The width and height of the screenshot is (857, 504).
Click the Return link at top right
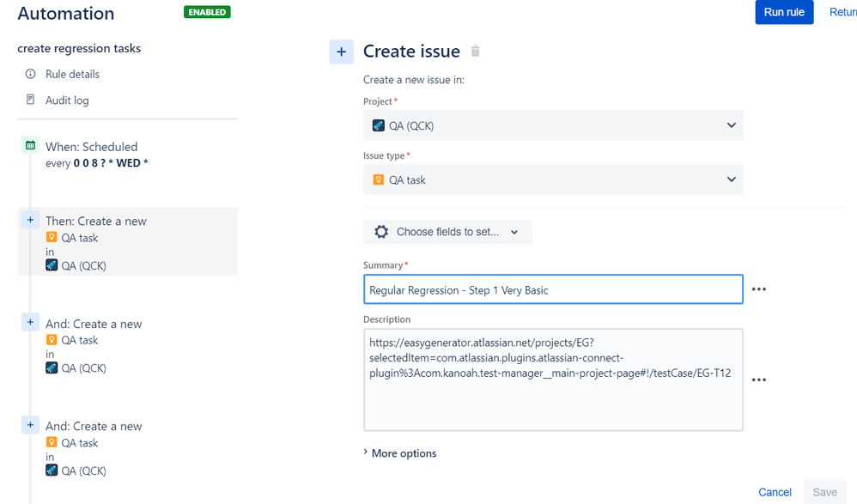842,12
